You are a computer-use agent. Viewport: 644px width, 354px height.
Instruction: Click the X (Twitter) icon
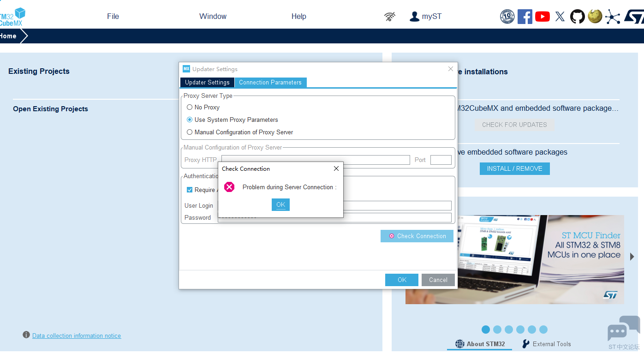(560, 17)
